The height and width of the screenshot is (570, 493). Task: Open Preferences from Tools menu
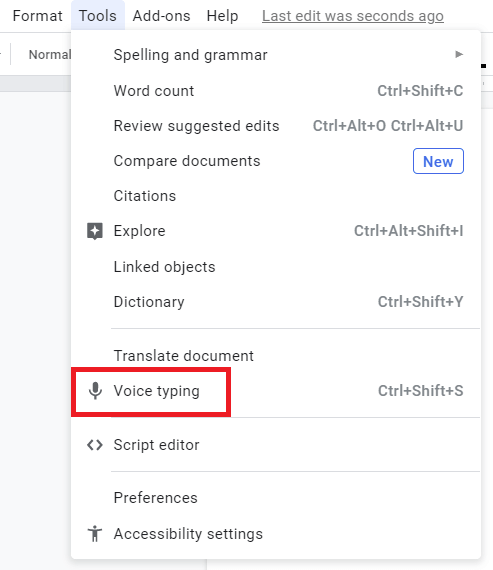pos(276,498)
